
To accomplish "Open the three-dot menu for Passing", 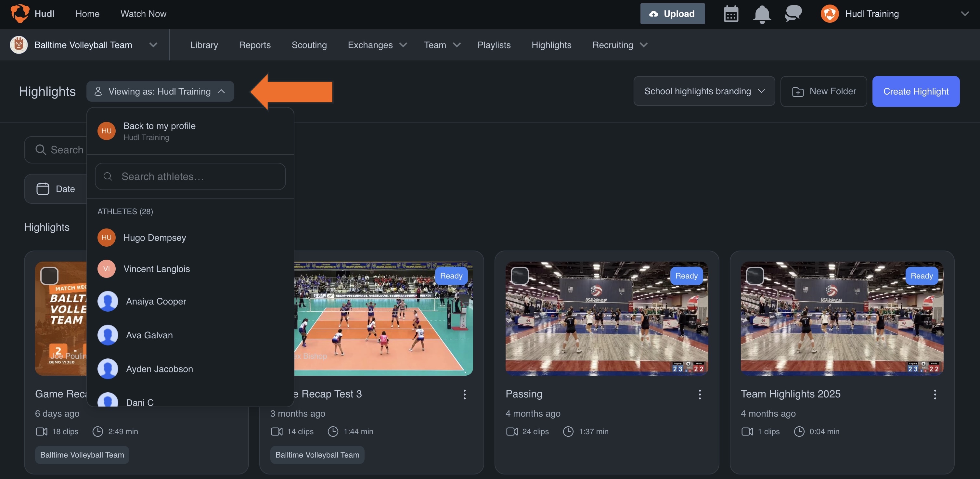I will [700, 394].
